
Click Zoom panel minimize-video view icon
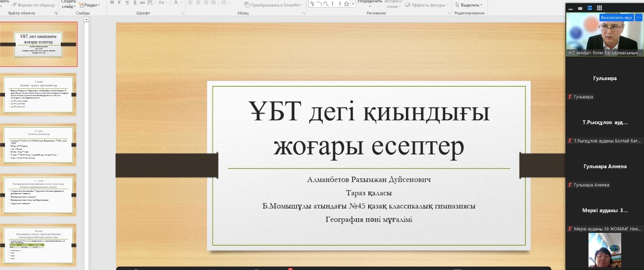[571, 8]
